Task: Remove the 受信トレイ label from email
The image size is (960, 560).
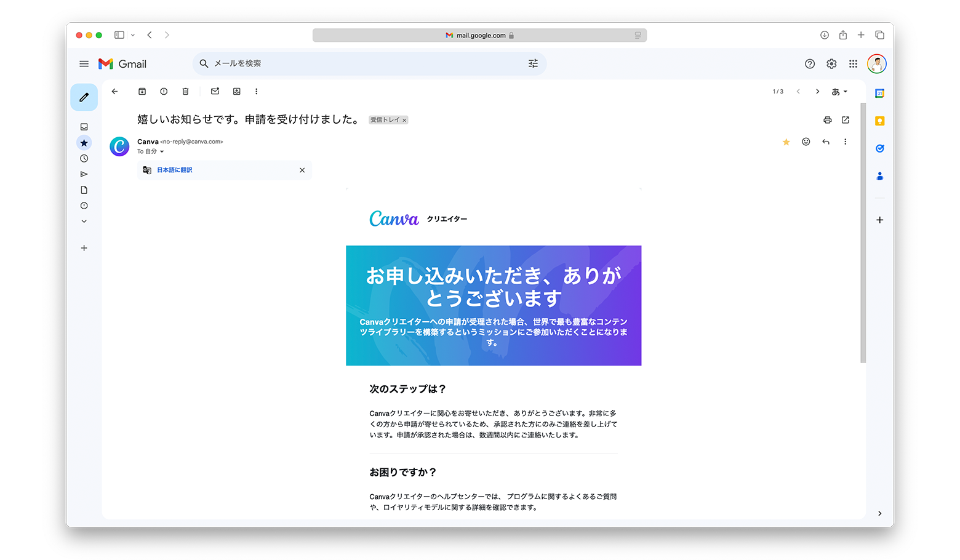Action: coord(404,121)
